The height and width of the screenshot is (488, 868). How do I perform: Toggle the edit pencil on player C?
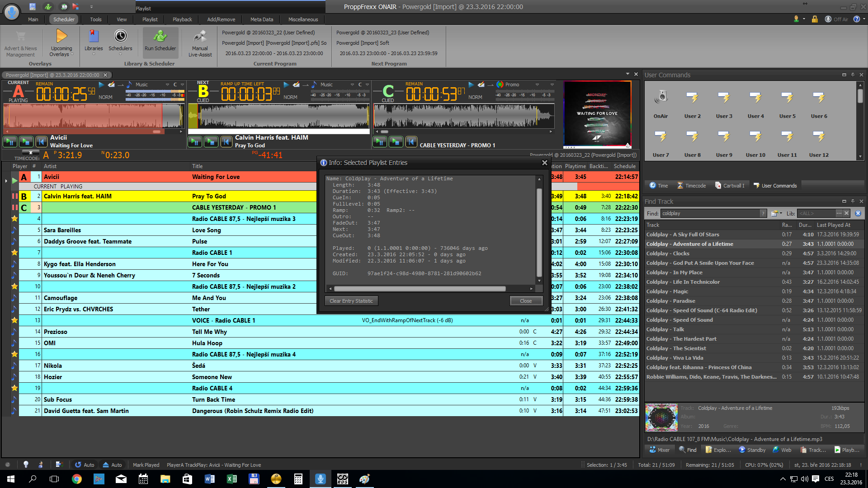pos(481,84)
